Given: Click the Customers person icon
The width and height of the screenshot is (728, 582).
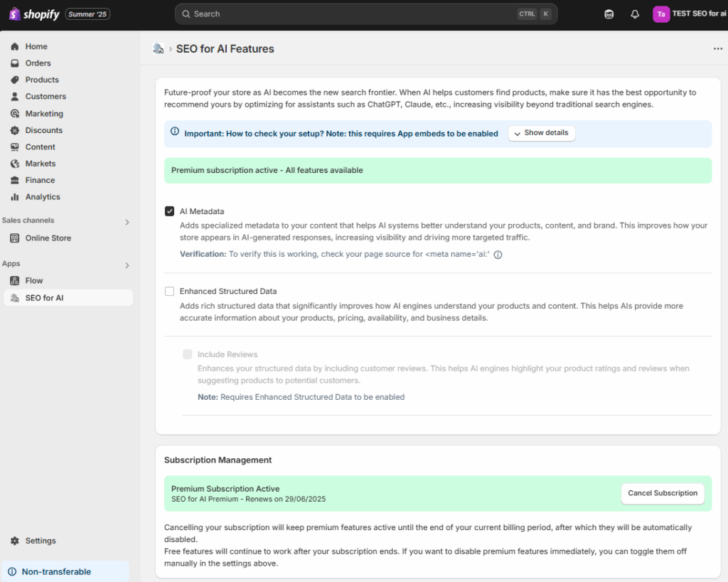Looking at the screenshot, I should pos(15,97).
